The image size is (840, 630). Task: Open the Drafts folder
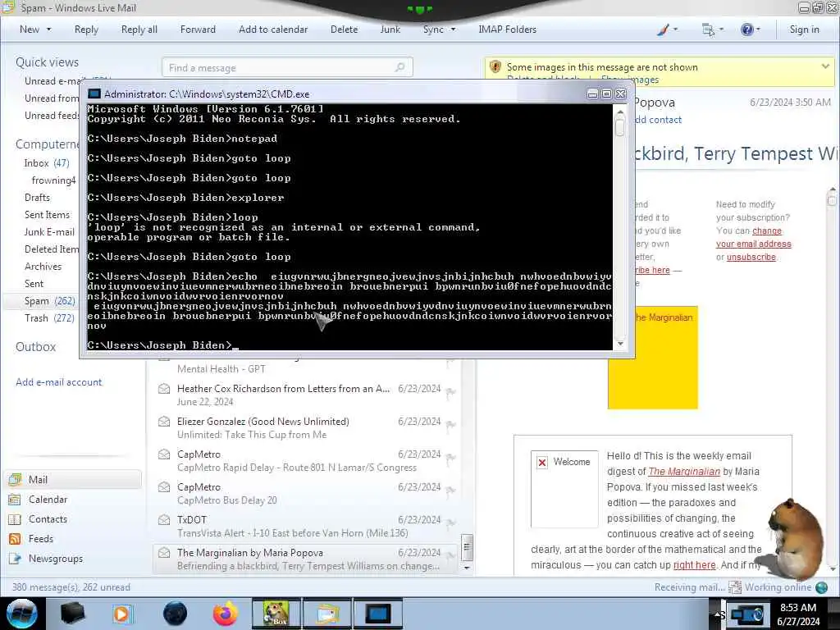click(x=37, y=197)
